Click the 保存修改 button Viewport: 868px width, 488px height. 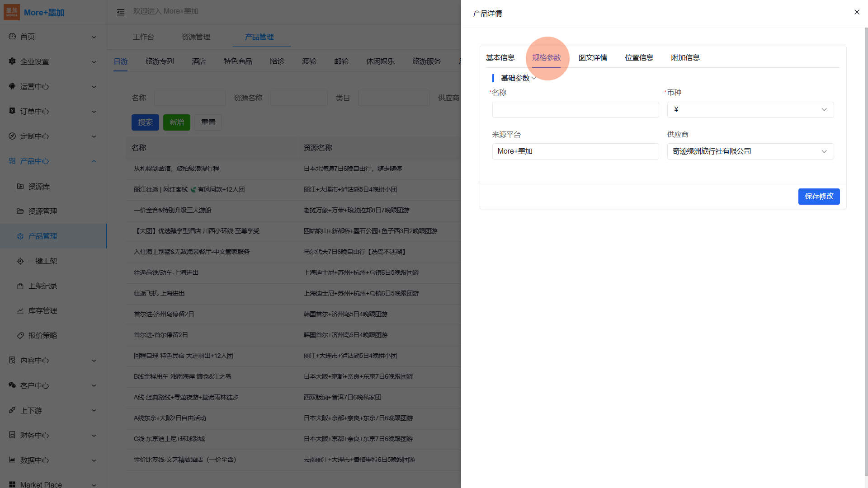[819, 197]
